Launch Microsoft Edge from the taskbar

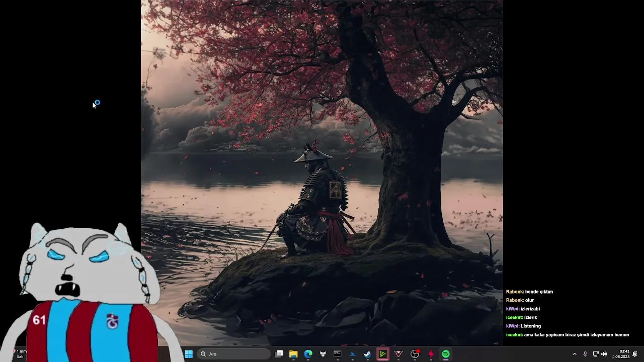pyautogui.click(x=308, y=354)
